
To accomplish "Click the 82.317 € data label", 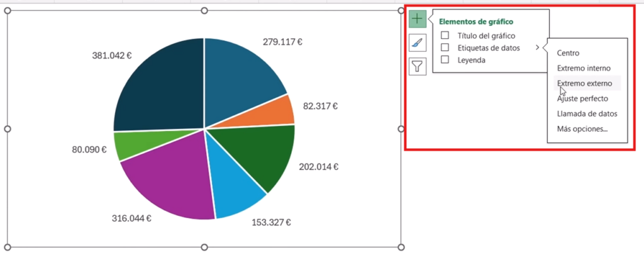I will 320,106.
